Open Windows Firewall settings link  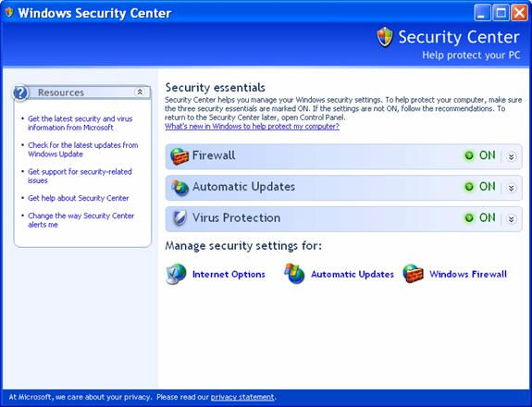[468, 274]
